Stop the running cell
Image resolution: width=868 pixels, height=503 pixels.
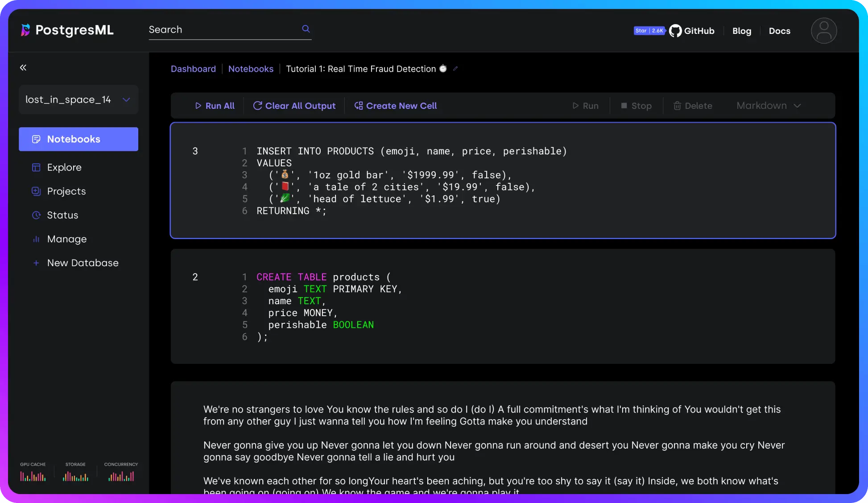637,106
